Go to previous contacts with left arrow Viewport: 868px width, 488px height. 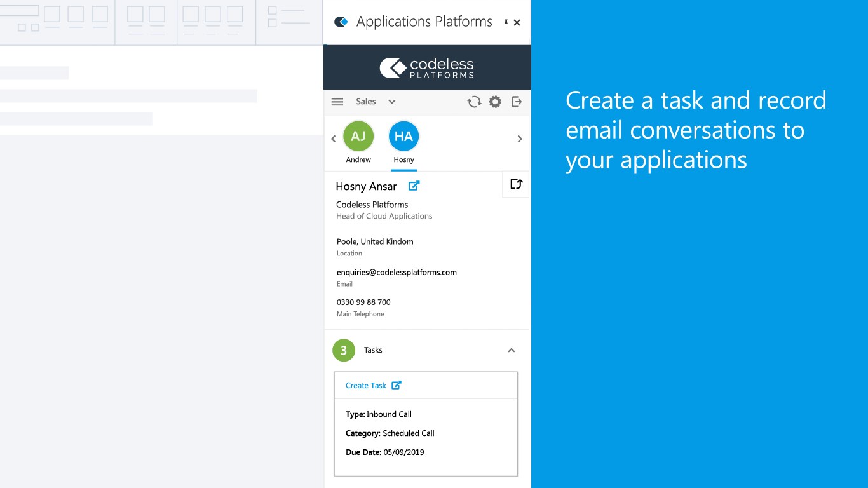(333, 139)
